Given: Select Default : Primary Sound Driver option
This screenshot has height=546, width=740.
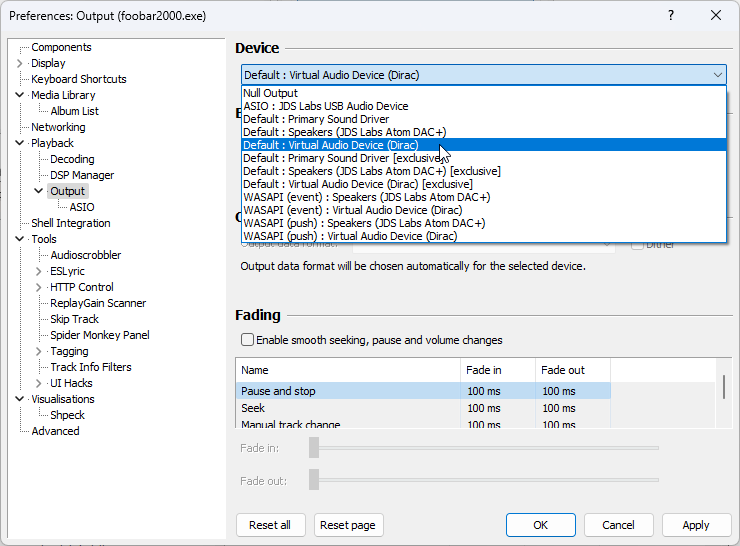Looking at the screenshot, I should (x=484, y=119).
